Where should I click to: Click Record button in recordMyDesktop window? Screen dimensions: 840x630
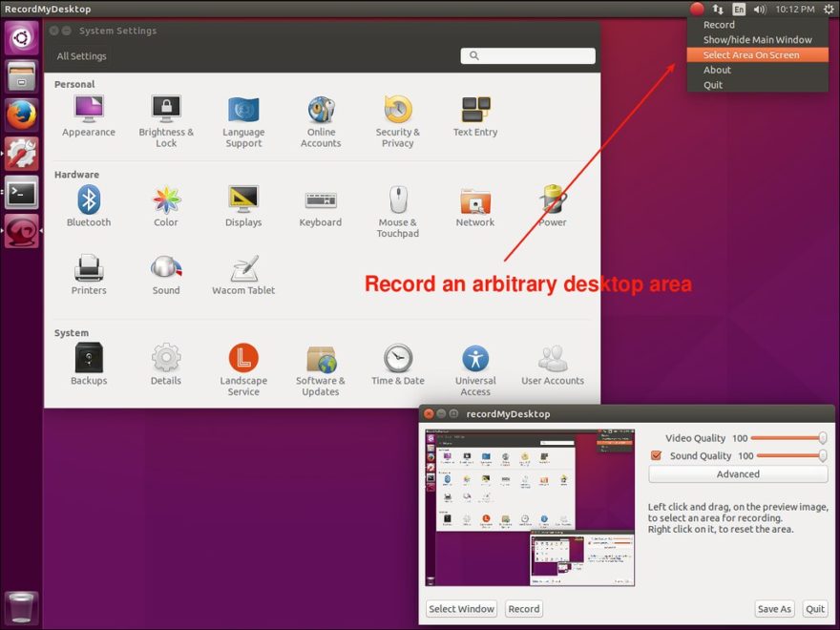[524, 609]
